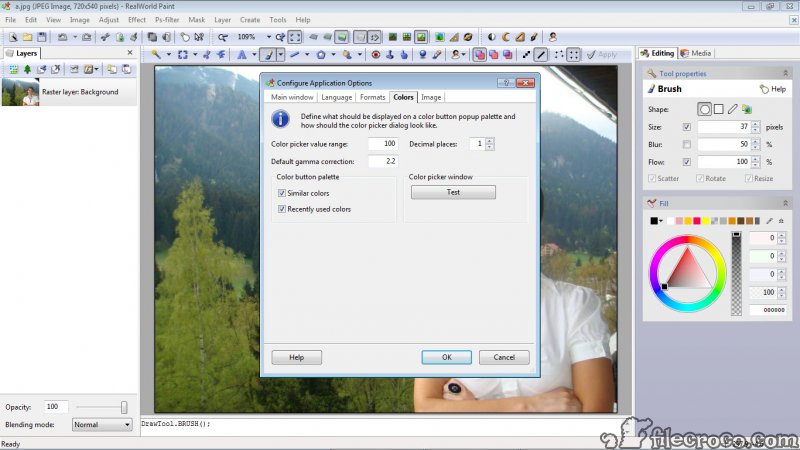Click the Test color picker button
This screenshot has height=450, width=800.
(x=453, y=192)
